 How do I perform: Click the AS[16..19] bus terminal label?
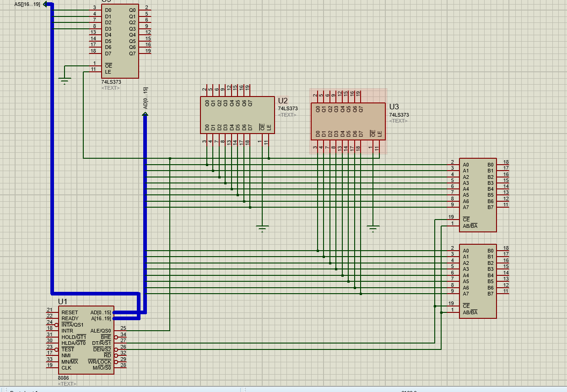click(x=27, y=4)
